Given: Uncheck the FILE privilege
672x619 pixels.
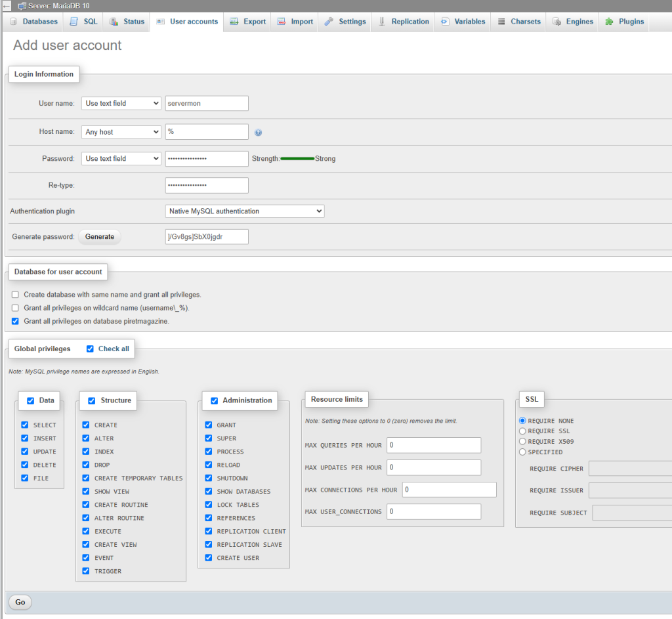Looking at the screenshot, I should point(25,478).
